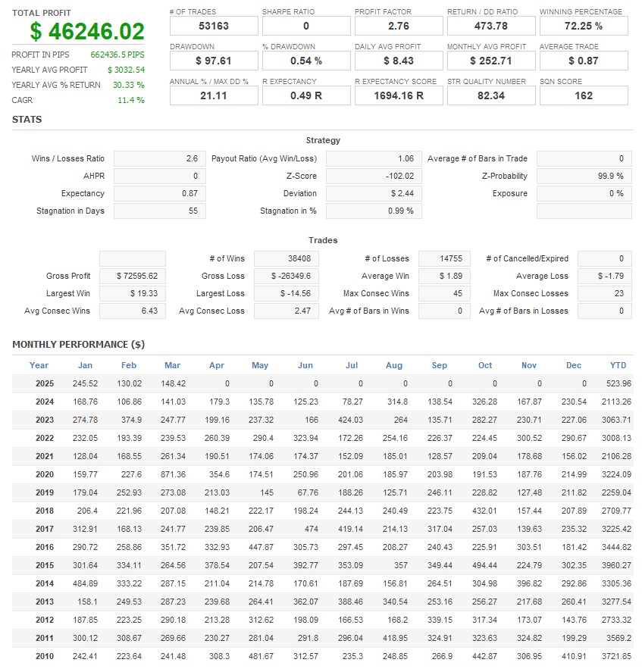Click Profit in Pips value 662436.5 PIPS
Image resolution: width=642 pixels, height=672 pixels.
(x=117, y=55)
